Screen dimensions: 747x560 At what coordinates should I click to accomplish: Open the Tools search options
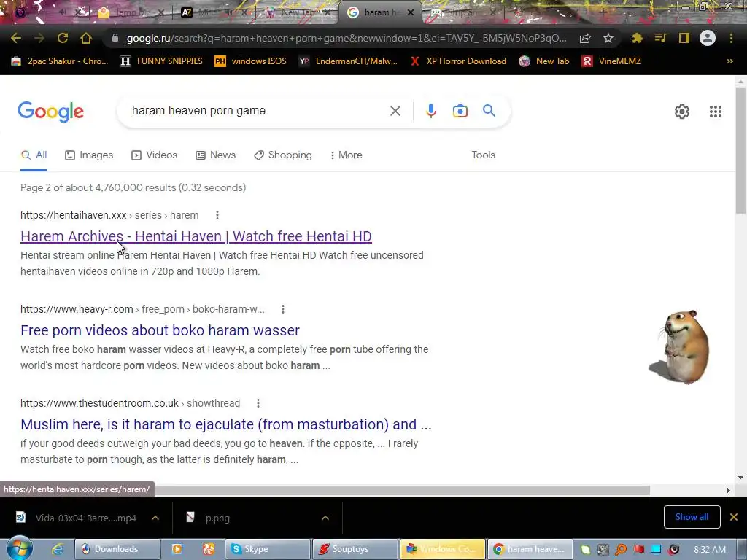coord(483,155)
